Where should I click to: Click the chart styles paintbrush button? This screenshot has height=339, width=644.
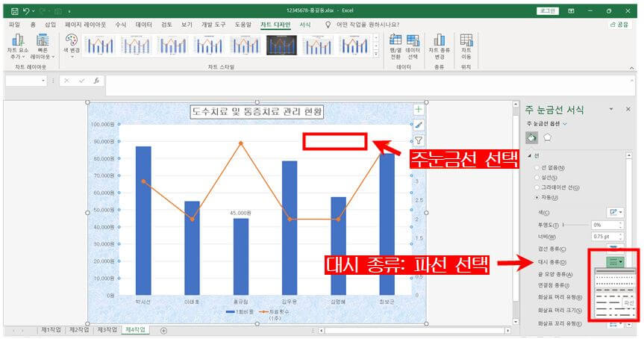(418, 125)
